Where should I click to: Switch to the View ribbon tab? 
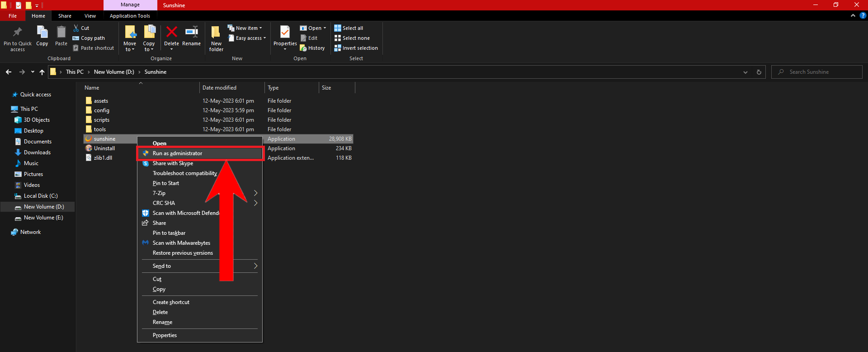[x=90, y=16]
